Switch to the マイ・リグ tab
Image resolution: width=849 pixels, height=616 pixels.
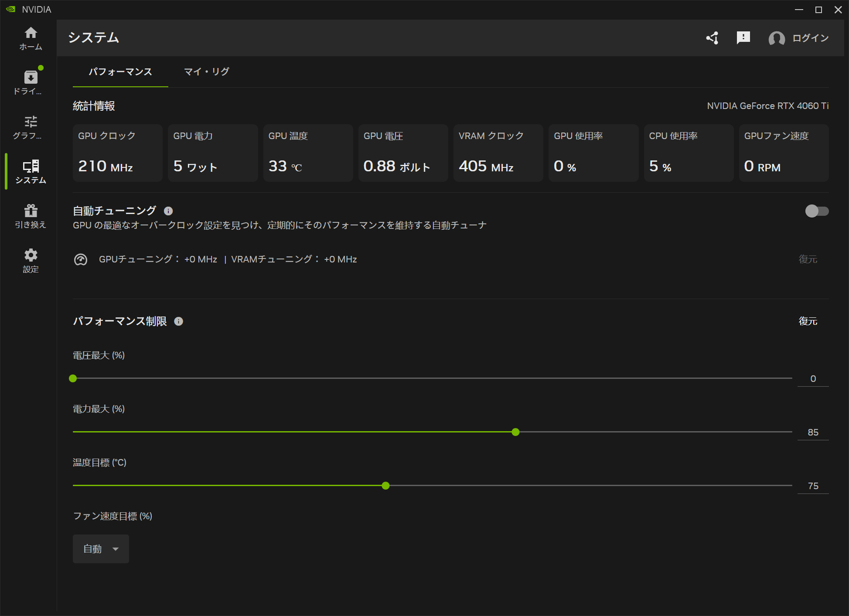206,71
